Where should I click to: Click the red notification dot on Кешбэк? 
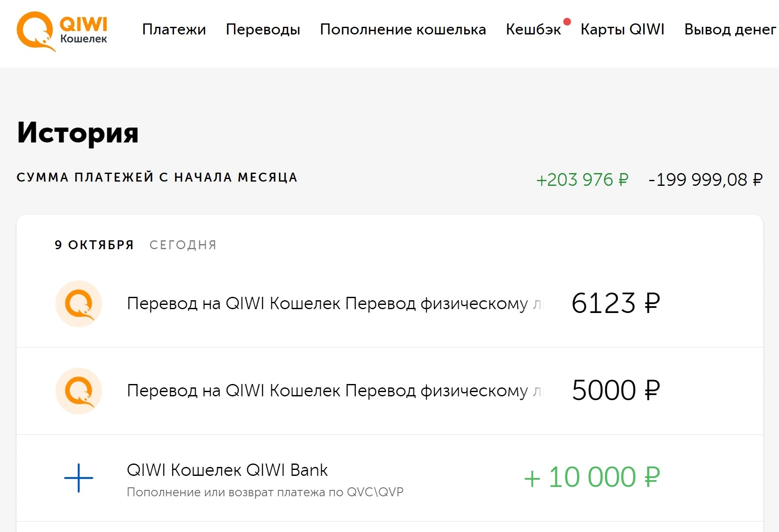point(567,22)
